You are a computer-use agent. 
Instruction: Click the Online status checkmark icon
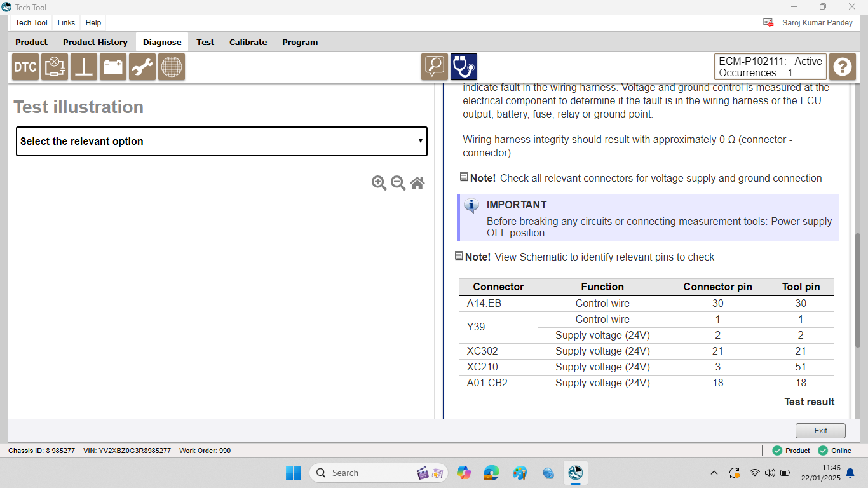point(823,451)
